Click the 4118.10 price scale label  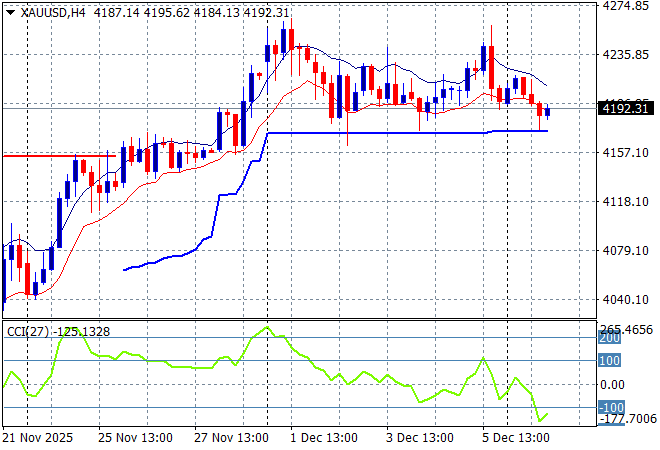coord(625,202)
